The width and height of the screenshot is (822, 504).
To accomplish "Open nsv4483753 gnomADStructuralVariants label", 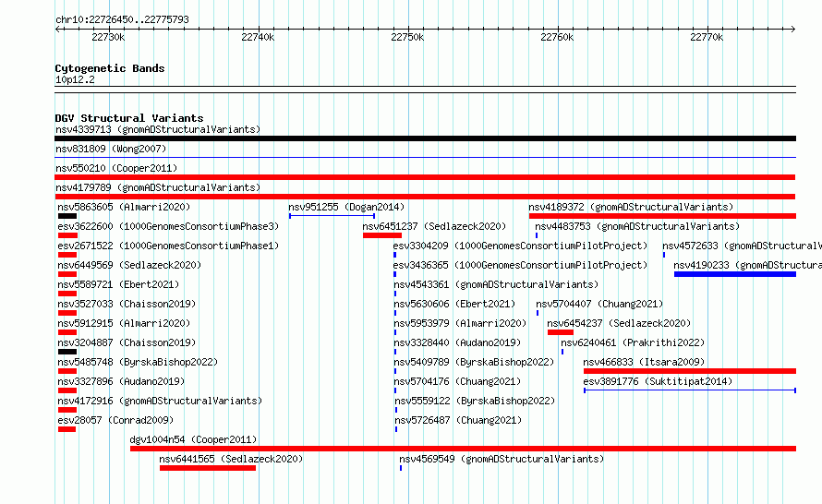I will pos(637,226).
